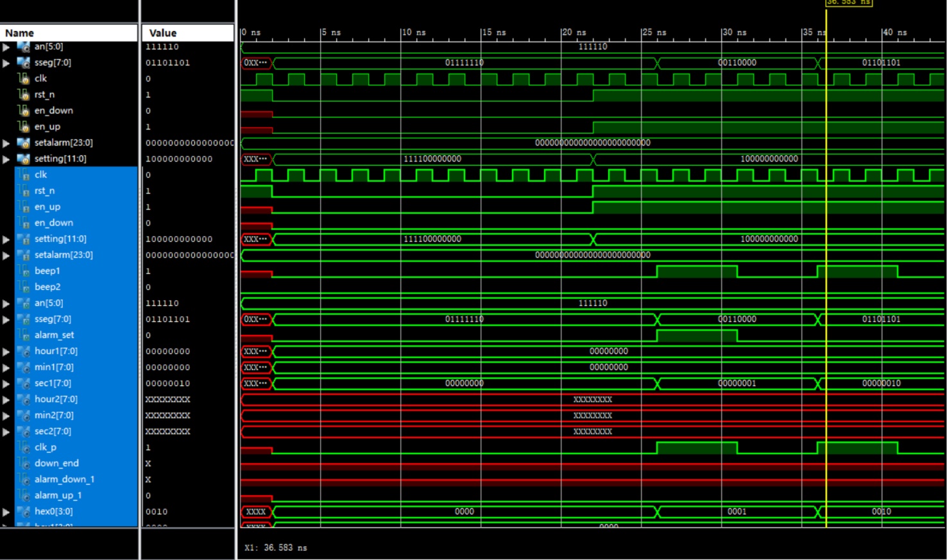This screenshot has width=947, height=560.
Task: Click value 0010 of hex0 in Value column
Action: pos(157,512)
